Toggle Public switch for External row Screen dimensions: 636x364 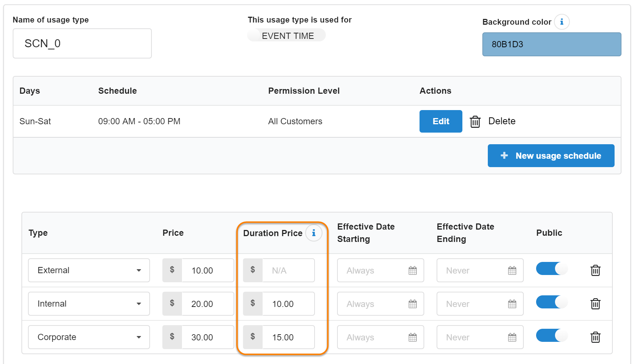[551, 269]
